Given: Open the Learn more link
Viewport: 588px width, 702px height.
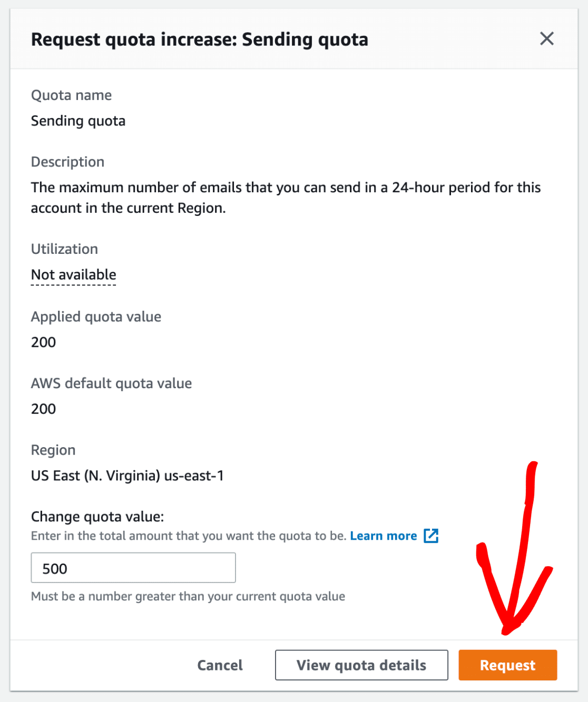Looking at the screenshot, I should pyautogui.click(x=383, y=536).
